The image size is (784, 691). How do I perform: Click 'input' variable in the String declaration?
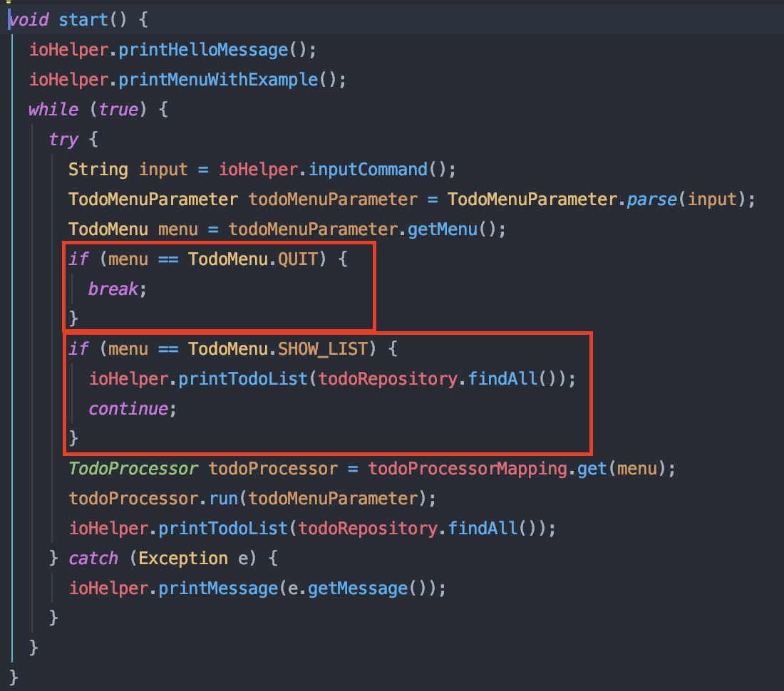[x=163, y=170]
